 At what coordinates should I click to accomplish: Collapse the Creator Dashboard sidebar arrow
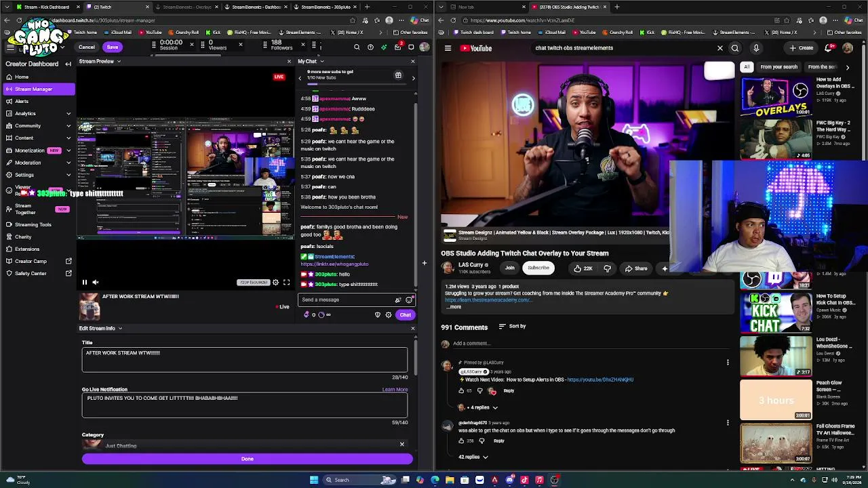coord(68,64)
